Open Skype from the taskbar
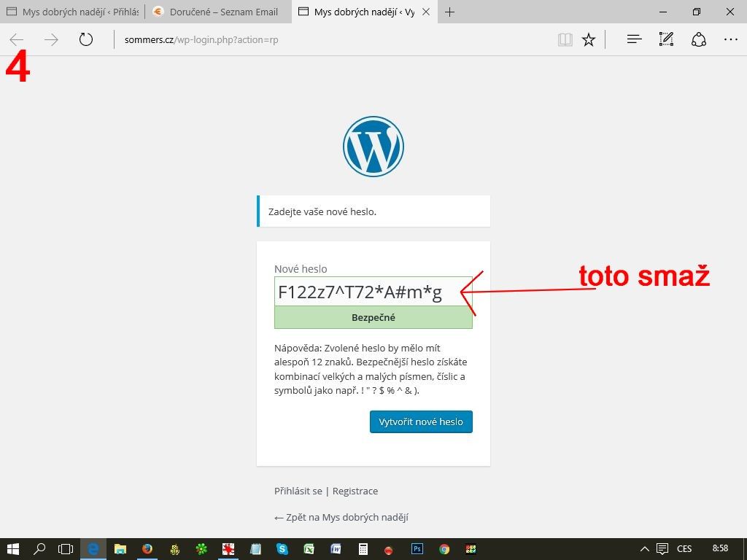747x560 pixels. pos(282,549)
